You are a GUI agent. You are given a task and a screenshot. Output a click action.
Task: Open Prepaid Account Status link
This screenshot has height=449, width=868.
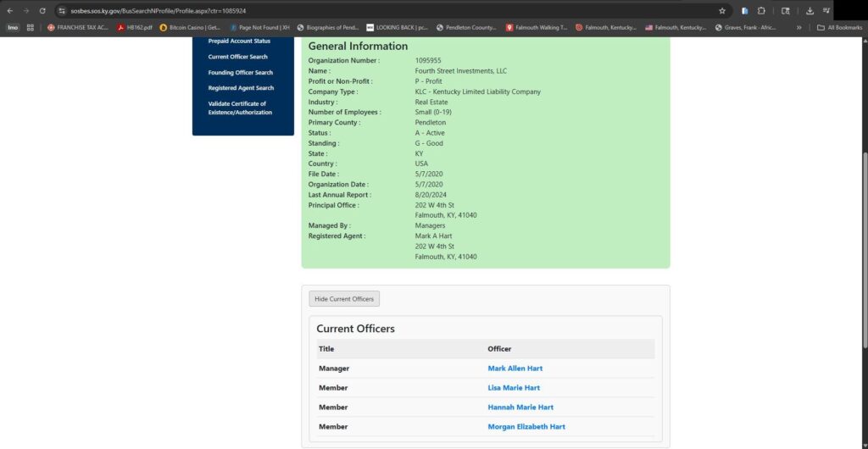tap(239, 41)
